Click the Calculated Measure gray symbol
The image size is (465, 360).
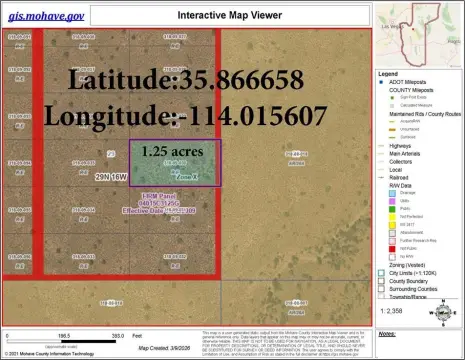pos(392,106)
